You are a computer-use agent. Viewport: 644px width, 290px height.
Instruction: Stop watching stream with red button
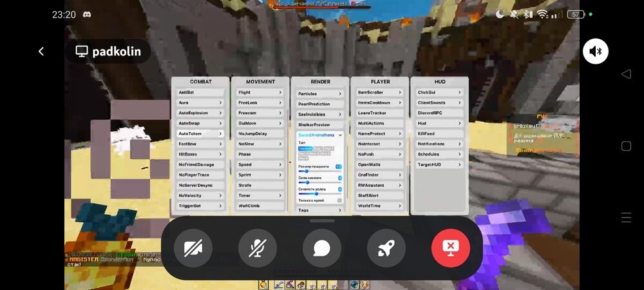tap(451, 248)
